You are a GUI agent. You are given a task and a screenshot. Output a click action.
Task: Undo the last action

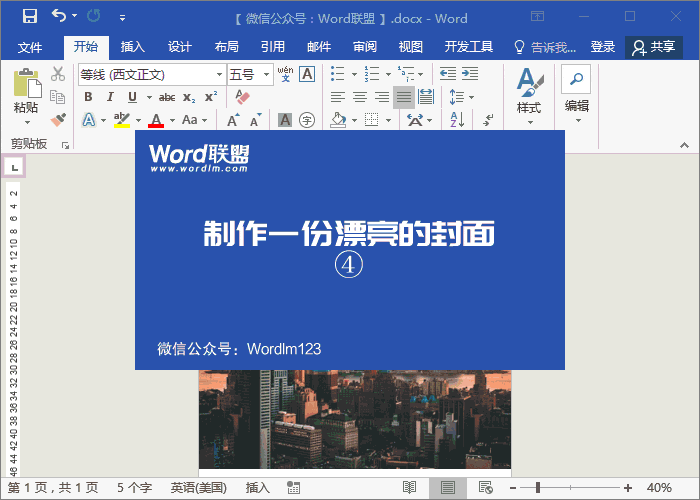tap(59, 16)
